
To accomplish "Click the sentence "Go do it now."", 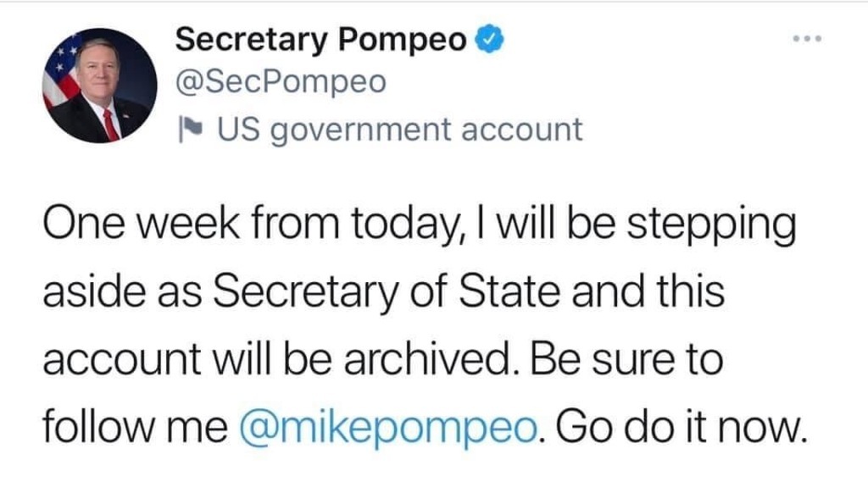I will coord(679,429).
